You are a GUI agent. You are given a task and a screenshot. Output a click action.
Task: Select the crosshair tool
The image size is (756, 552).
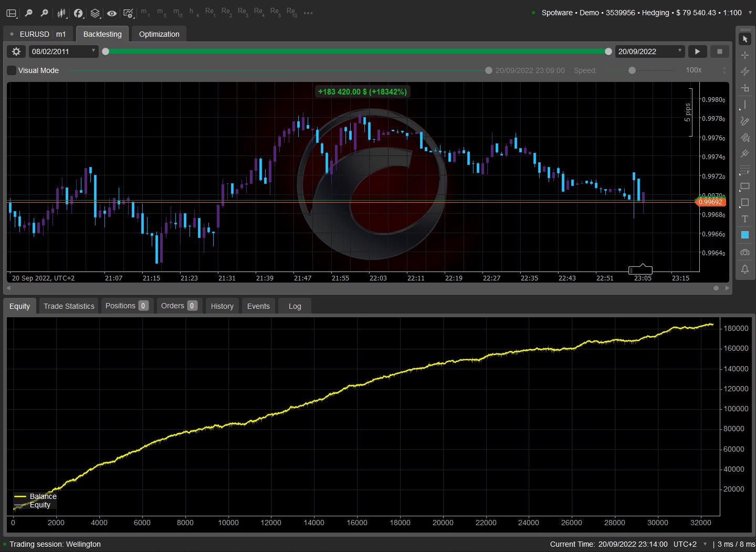click(745, 55)
